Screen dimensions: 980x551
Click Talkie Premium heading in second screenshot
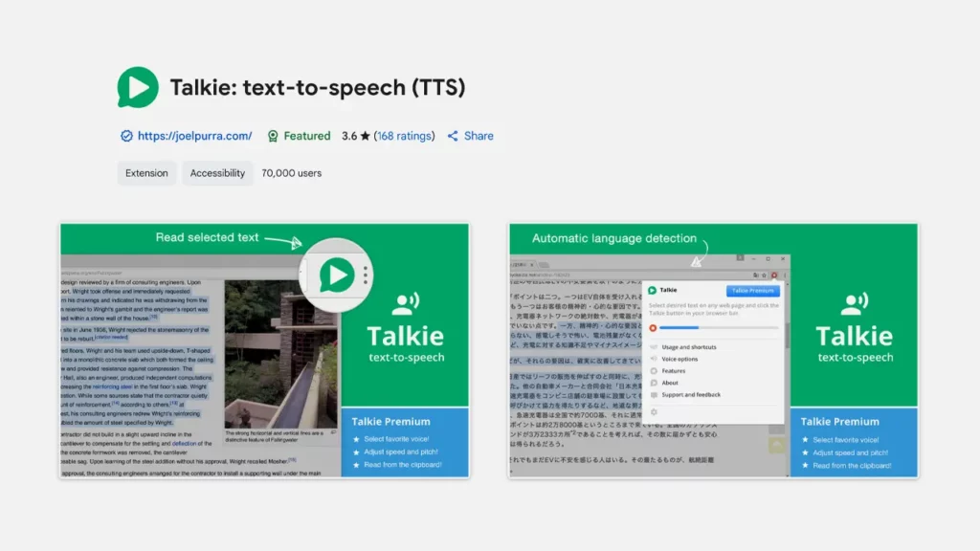(x=839, y=422)
